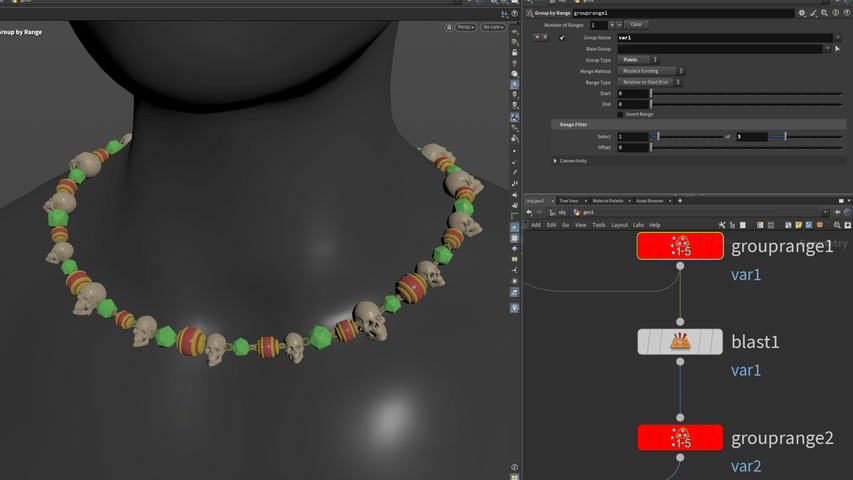853x480 pixels.
Task: Click the End value field
Action: point(633,104)
